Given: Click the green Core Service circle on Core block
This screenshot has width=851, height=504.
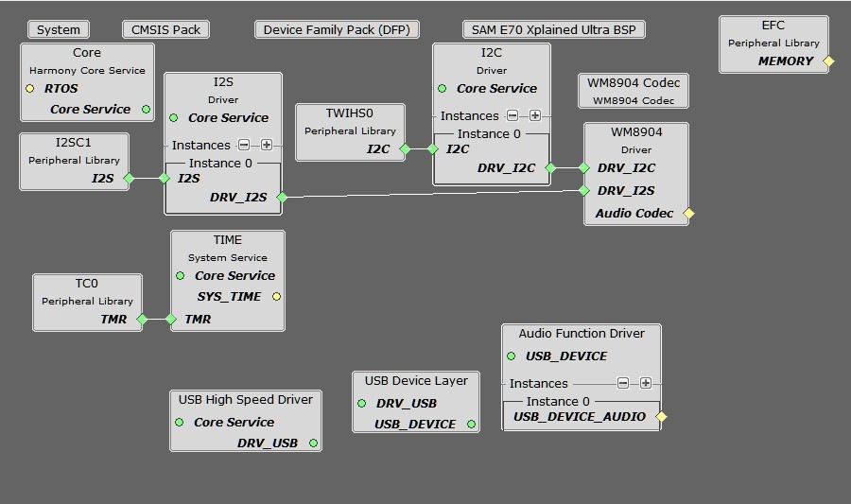Looking at the screenshot, I should [146, 109].
